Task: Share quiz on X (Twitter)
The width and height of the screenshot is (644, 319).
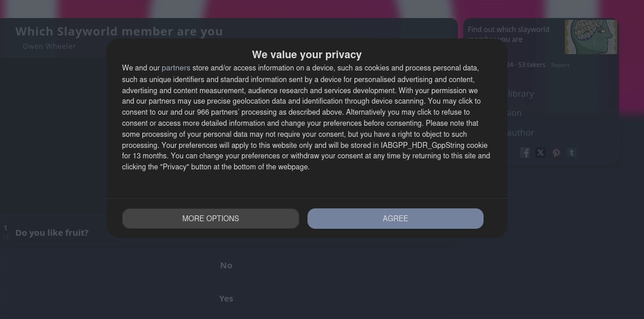Action: coord(541,153)
